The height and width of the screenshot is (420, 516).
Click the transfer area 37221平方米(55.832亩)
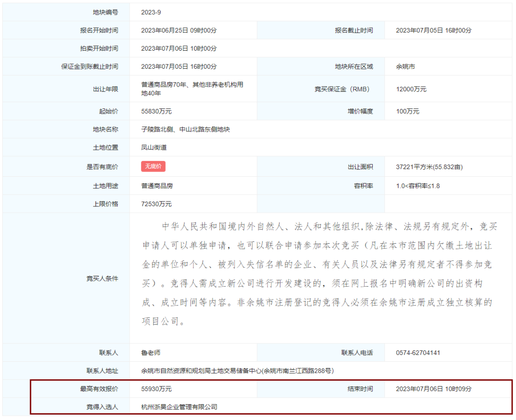coord(430,167)
